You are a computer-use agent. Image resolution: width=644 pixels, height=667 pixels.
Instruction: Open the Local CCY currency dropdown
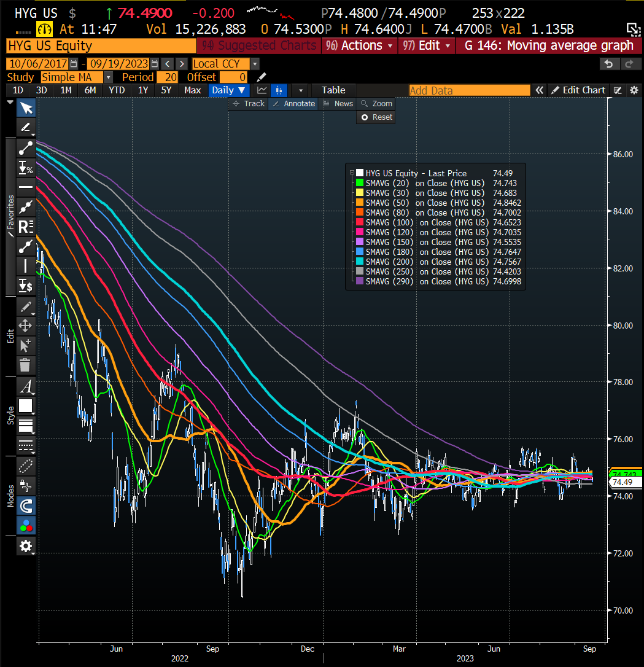255,64
